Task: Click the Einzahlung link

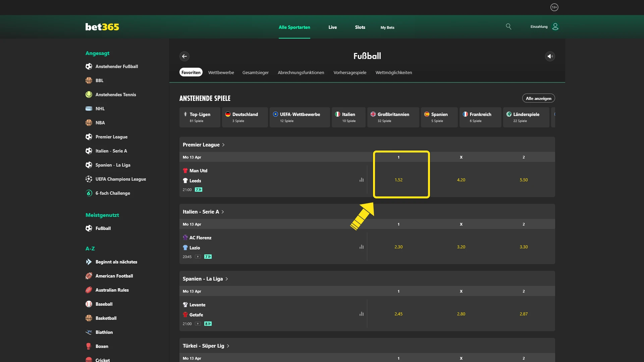Action: pos(538,26)
